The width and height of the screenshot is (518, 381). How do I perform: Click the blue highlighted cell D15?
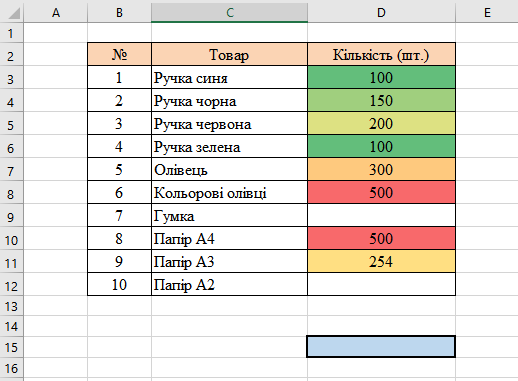[x=381, y=347]
